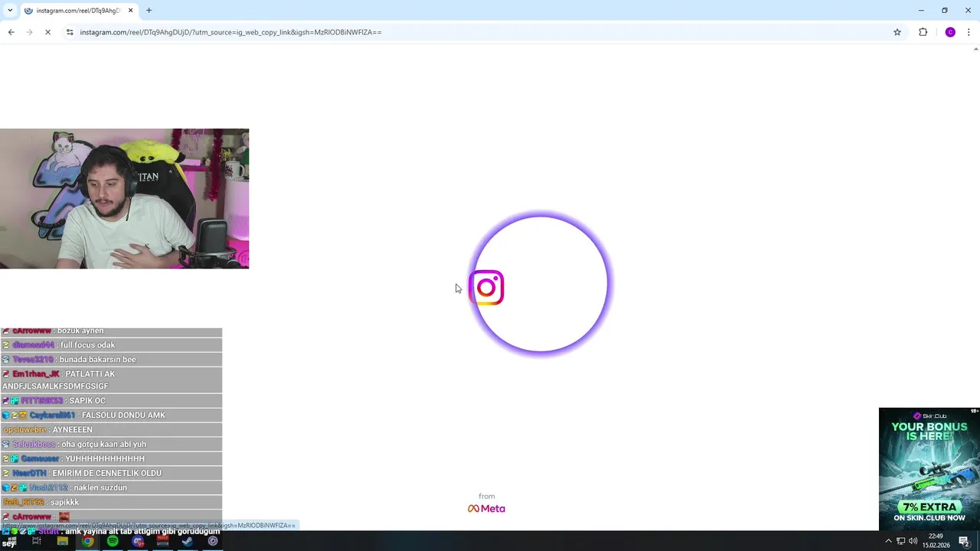Expand the hidden system tray icons chevron

888,541
